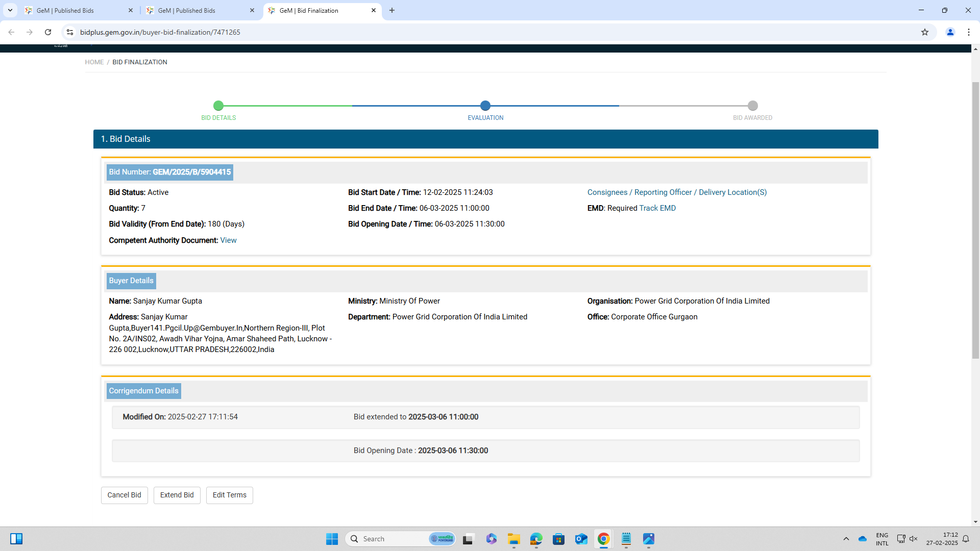Click the Bid Details green step marker
The width and height of the screenshot is (980, 551).
click(x=218, y=106)
